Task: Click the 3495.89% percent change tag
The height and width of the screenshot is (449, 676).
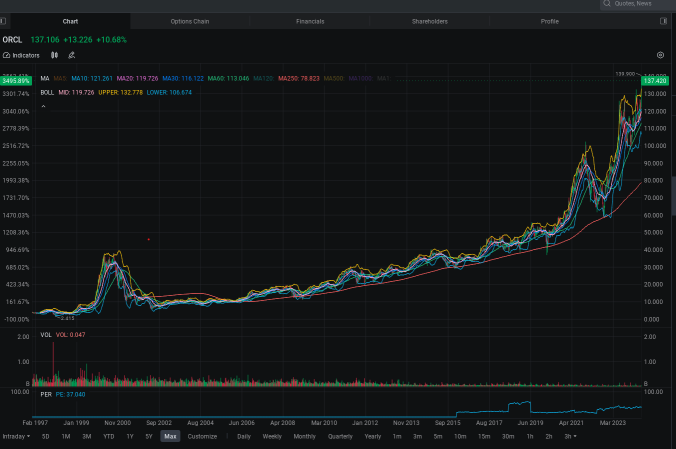Action: tap(16, 81)
